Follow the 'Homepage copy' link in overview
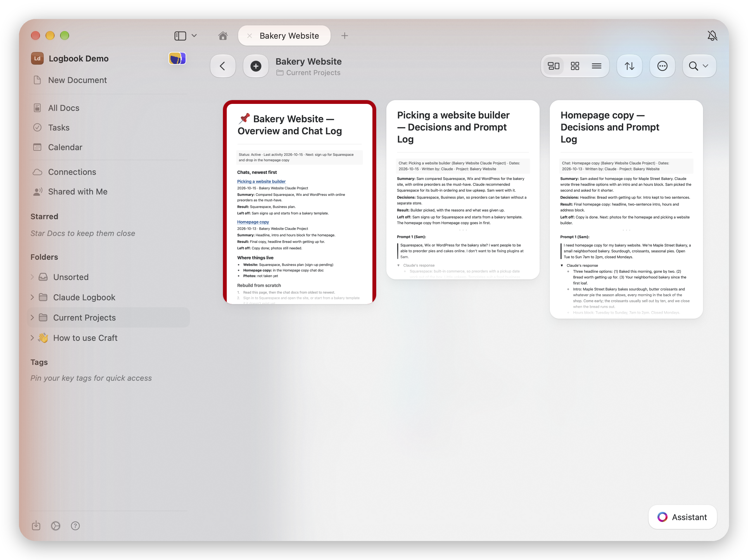The width and height of the screenshot is (748, 560). click(253, 222)
